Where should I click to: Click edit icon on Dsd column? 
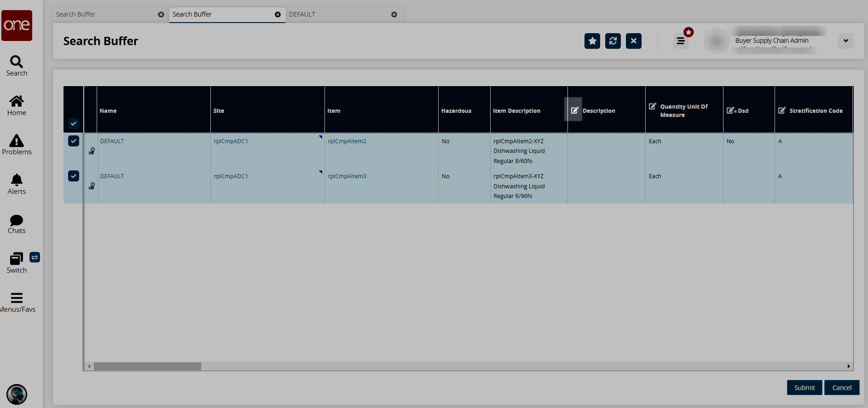pos(731,111)
